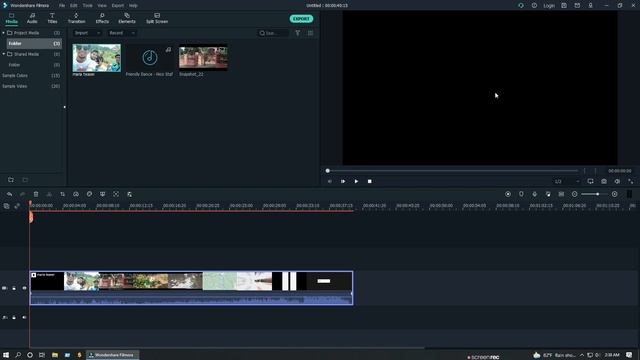Open the Edit menu

click(73, 6)
